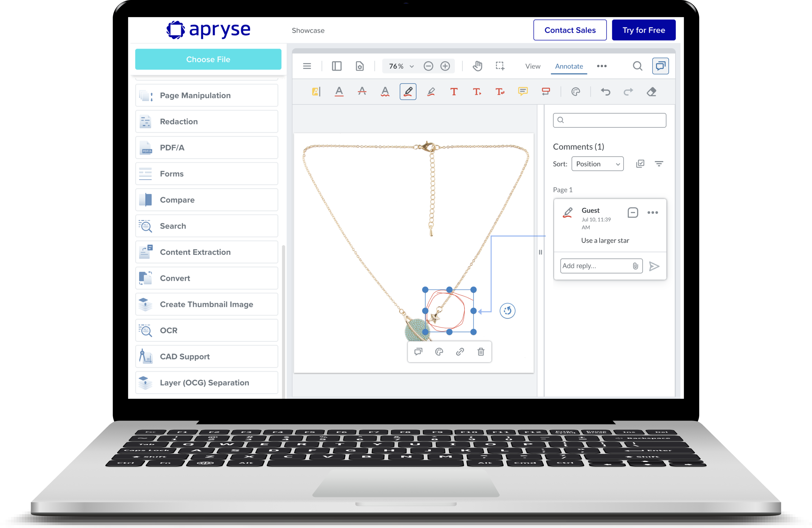The width and height of the screenshot is (812, 528).
Task: Click the eraser tool icon
Action: 651,92
